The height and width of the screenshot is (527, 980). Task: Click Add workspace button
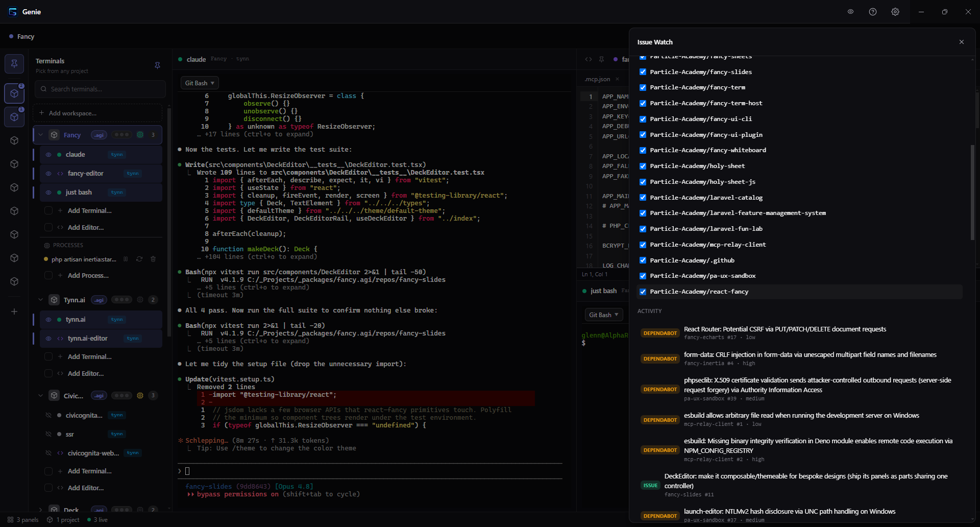[x=97, y=113]
